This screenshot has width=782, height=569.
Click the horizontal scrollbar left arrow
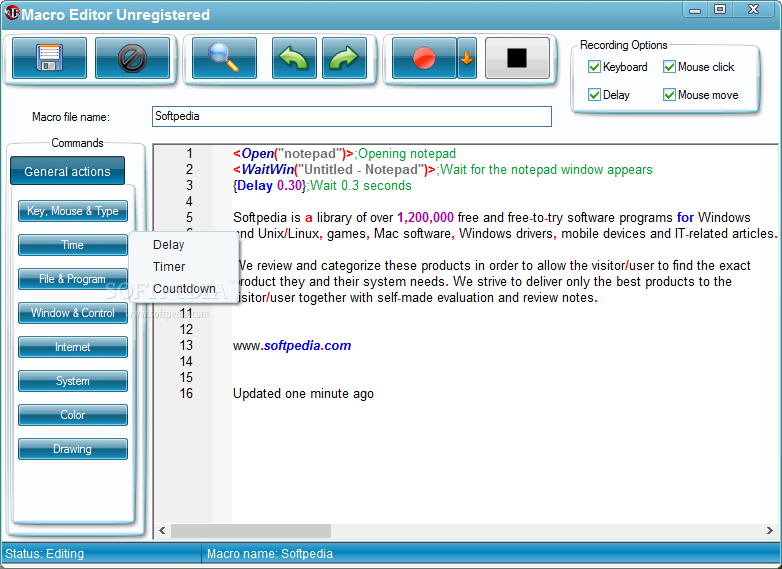(162, 531)
